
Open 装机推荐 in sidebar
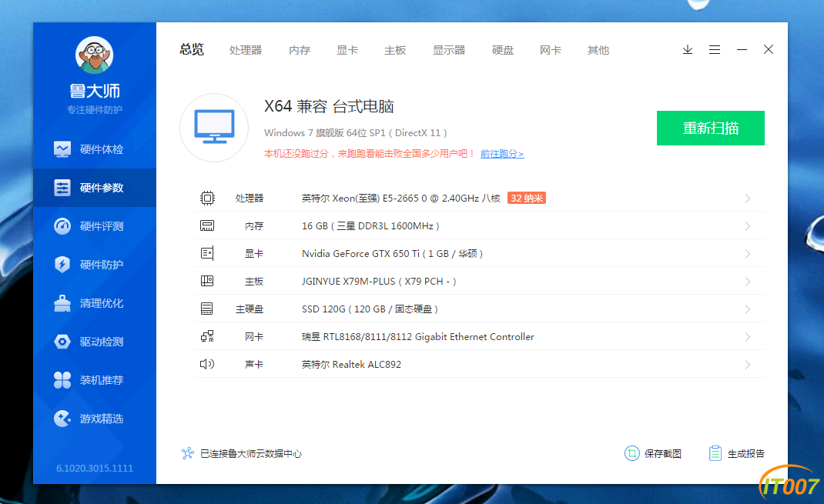tap(95, 380)
